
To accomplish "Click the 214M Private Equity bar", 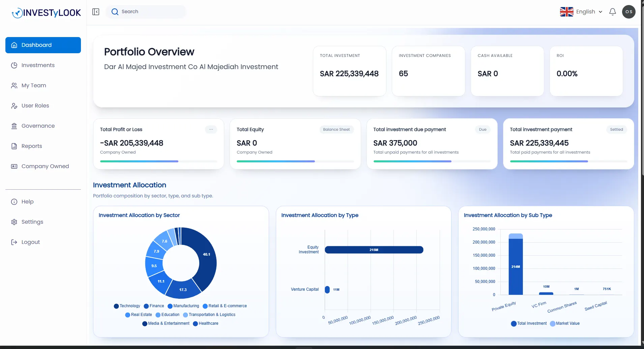I will 516,266.
